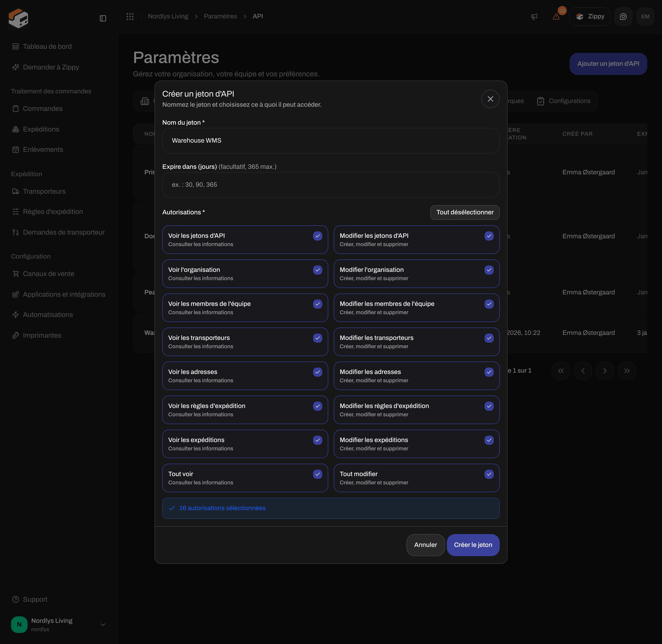Jump to last page double arrow

coord(627,371)
